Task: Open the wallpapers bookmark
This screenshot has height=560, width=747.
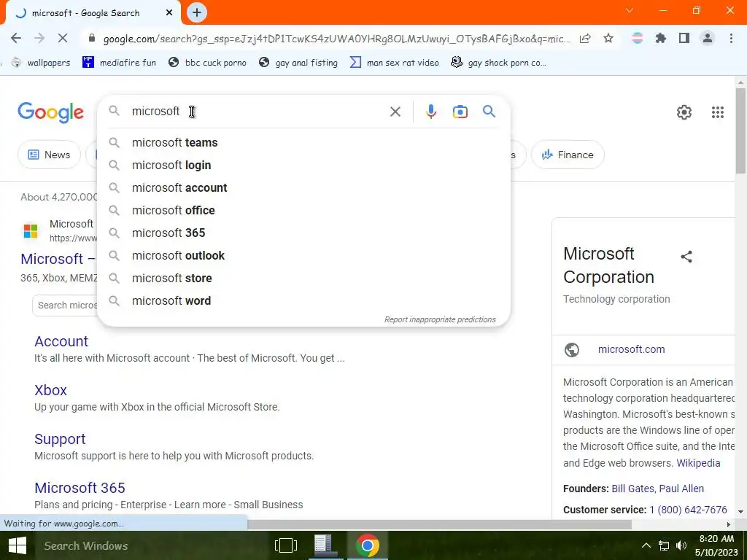Action: tap(41, 63)
